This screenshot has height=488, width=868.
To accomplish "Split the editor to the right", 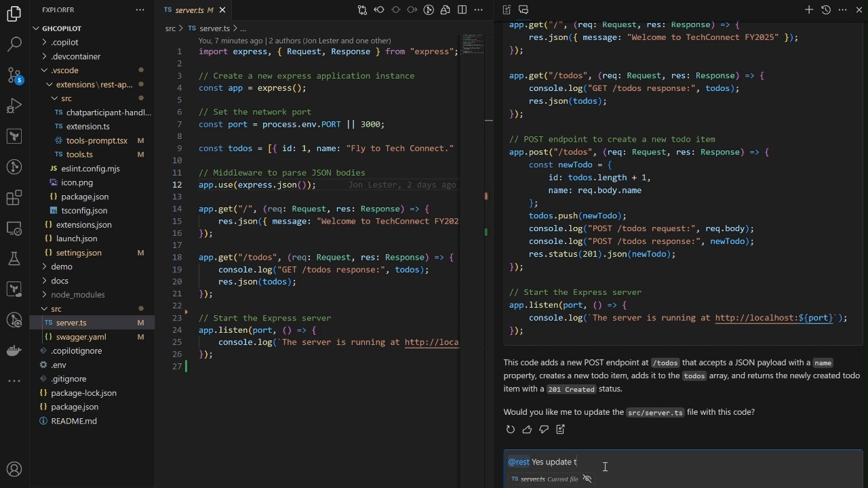I will point(462,10).
